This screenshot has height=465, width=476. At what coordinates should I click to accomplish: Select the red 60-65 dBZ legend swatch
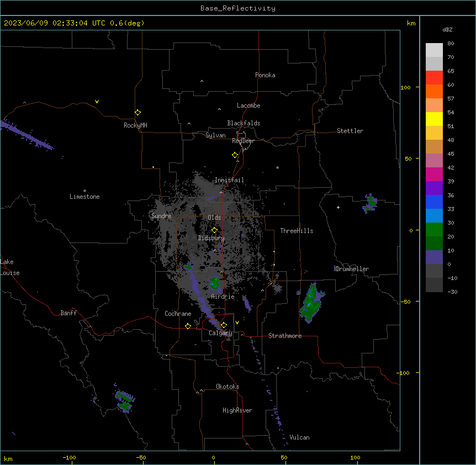click(434, 78)
